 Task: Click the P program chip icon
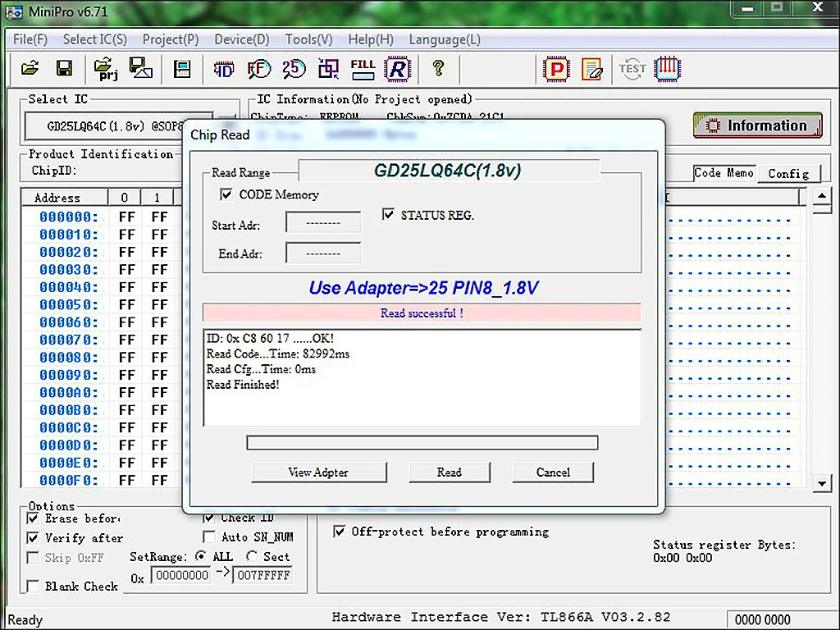click(556, 69)
